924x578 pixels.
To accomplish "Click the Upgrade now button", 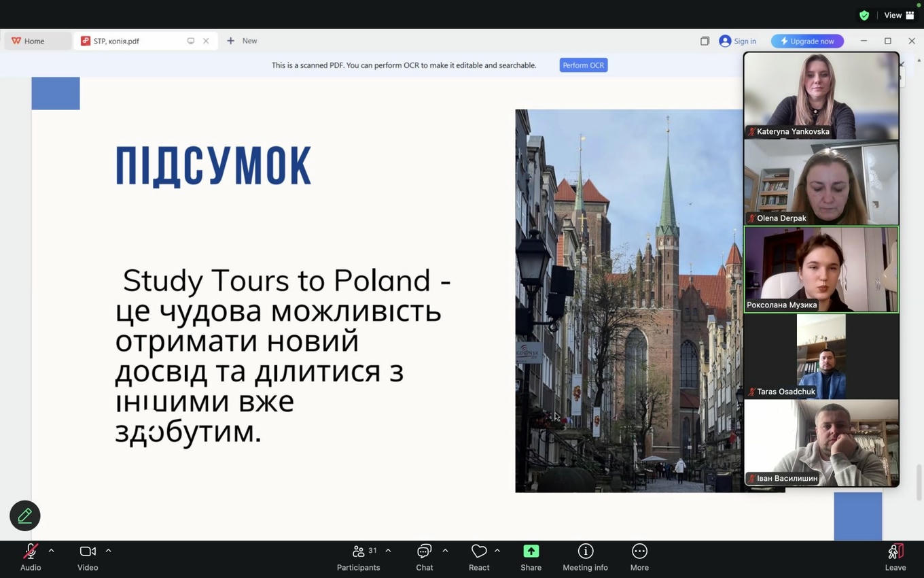I will coord(807,41).
